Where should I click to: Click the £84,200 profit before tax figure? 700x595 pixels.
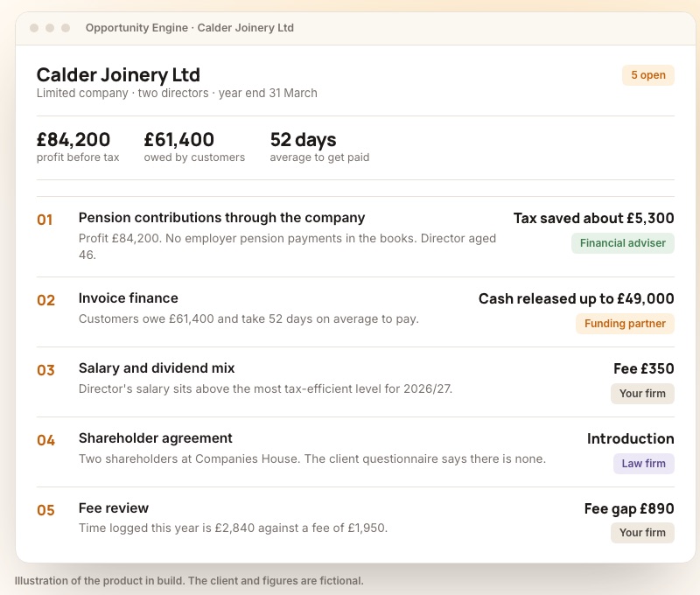coord(78,147)
